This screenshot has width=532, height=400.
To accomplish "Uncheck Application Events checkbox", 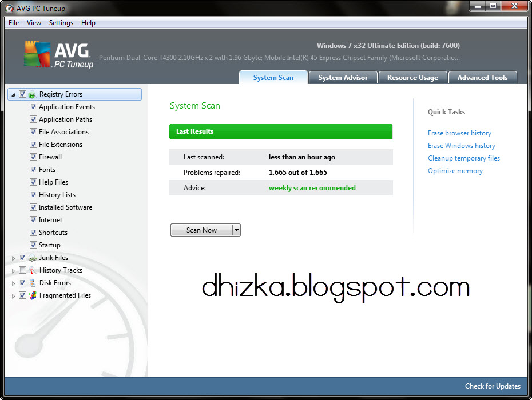I will click(33, 107).
